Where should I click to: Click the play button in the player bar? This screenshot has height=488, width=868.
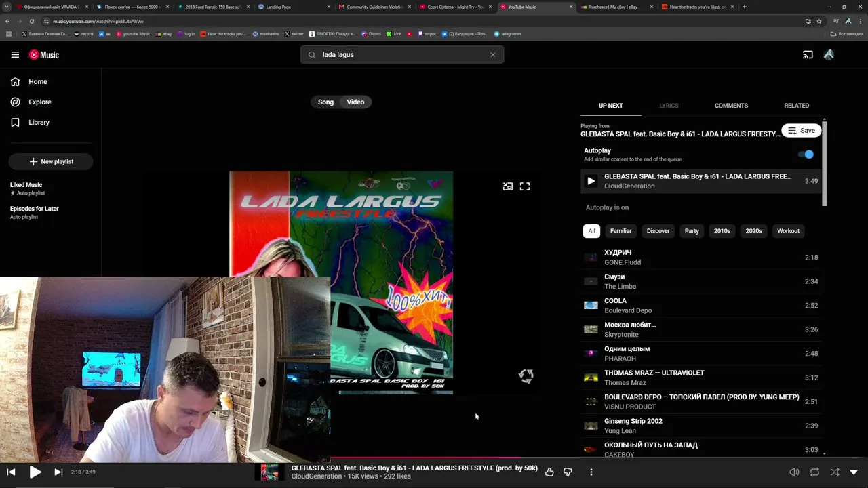click(x=35, y=472)
